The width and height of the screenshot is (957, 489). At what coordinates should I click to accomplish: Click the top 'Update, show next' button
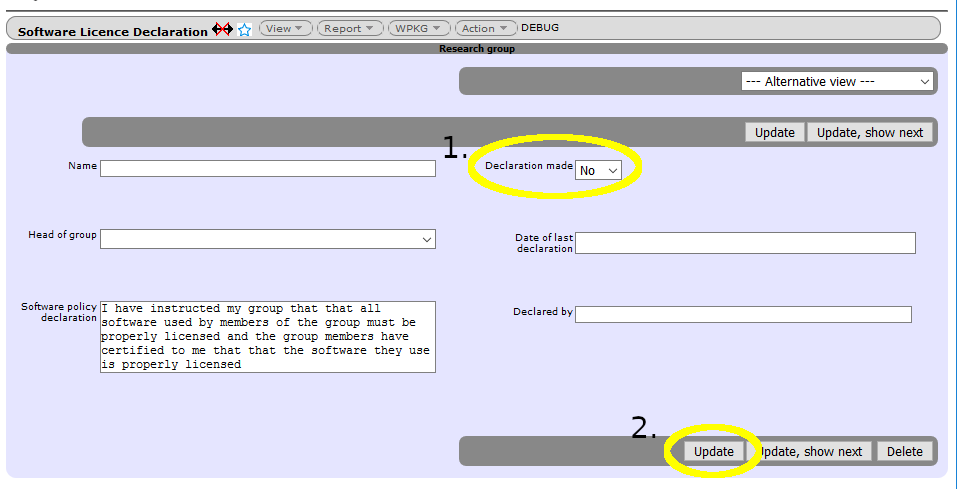(870, 132)
